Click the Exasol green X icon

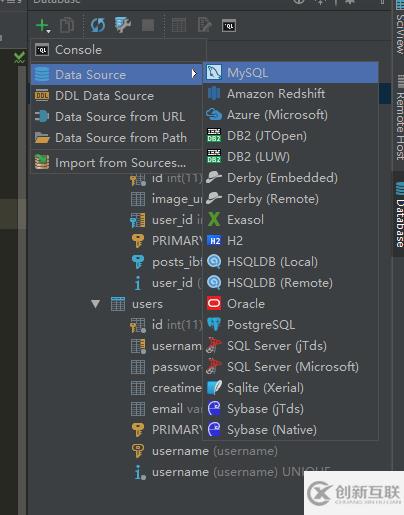(214, 219)
